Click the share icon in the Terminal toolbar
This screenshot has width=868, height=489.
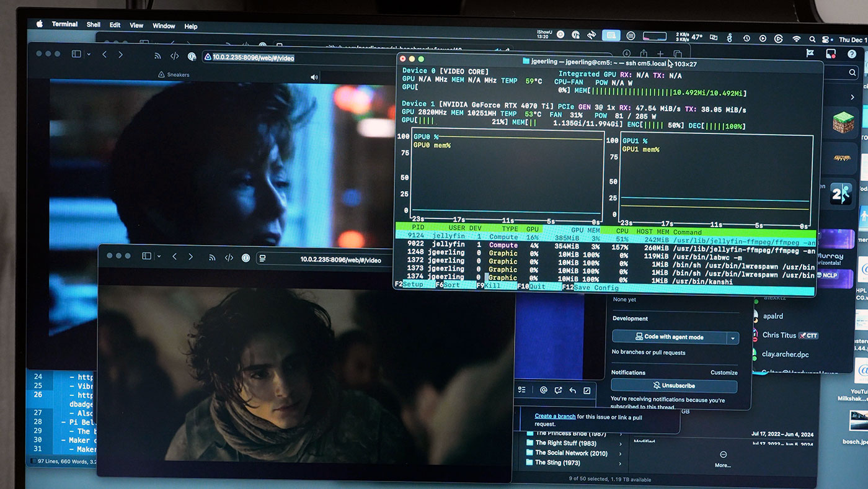[x=643, y=53]
